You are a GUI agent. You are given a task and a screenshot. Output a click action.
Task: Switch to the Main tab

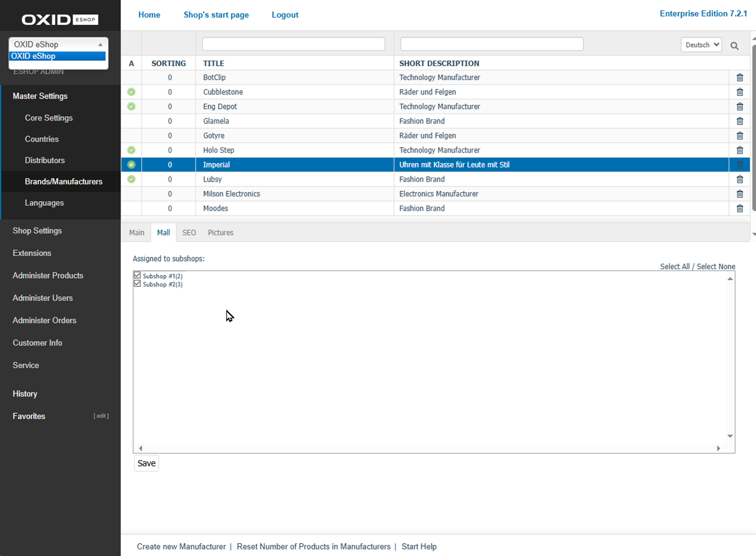tap(136, 233)
